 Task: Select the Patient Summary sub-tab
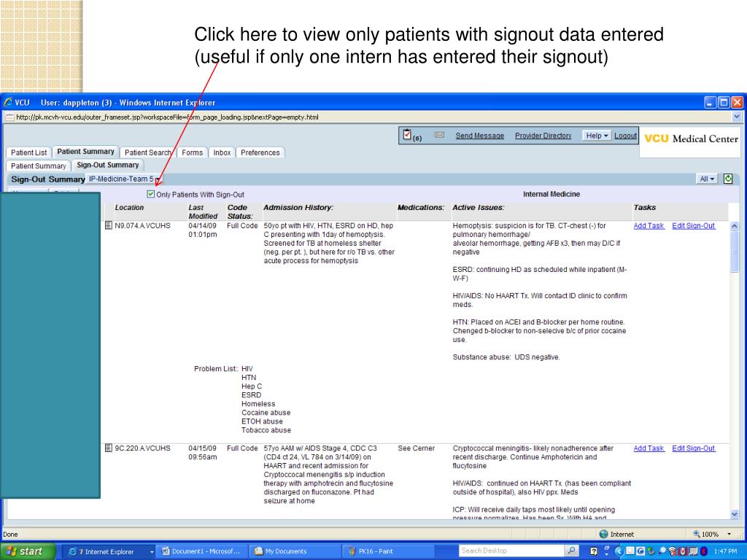(38, 166)
